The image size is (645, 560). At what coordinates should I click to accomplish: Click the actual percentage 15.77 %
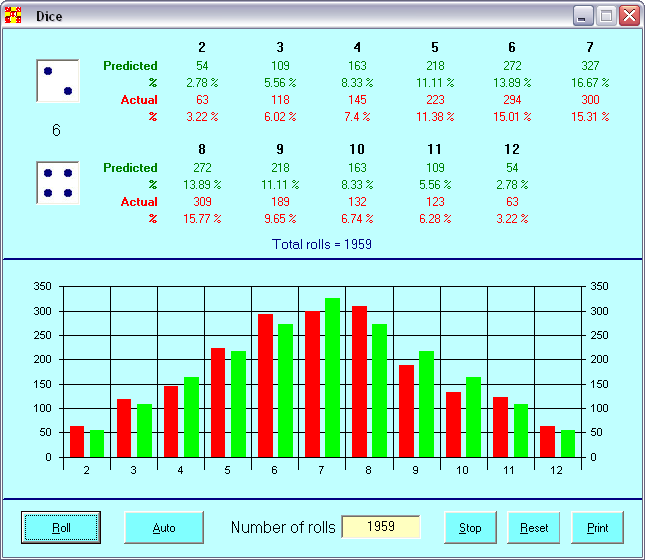coord(202,218)
